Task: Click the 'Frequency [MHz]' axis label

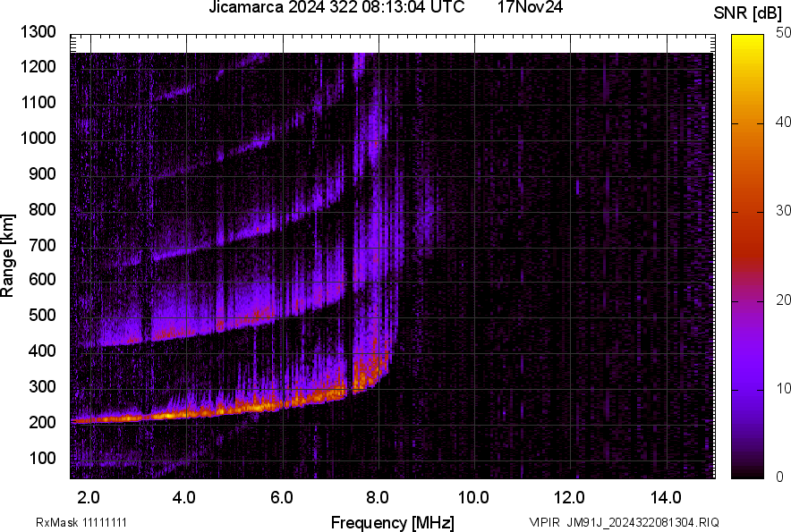Action: [x=393, y=522]
